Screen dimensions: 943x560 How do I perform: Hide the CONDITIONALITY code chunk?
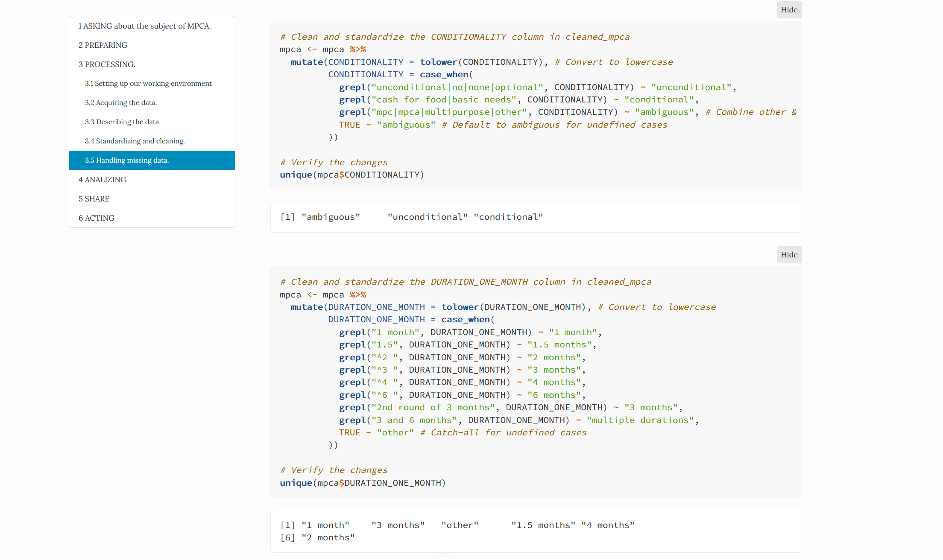click(x=789, y=10)
